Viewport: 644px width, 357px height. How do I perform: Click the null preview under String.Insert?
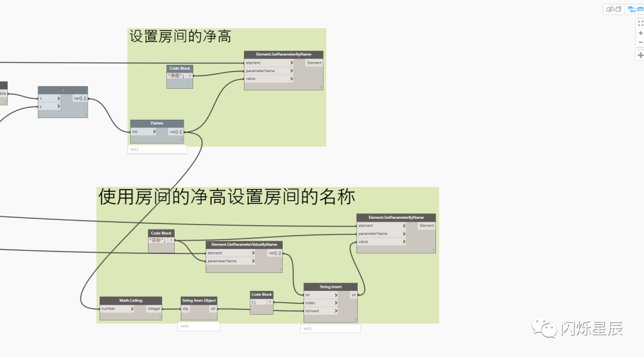coord(330,328)
